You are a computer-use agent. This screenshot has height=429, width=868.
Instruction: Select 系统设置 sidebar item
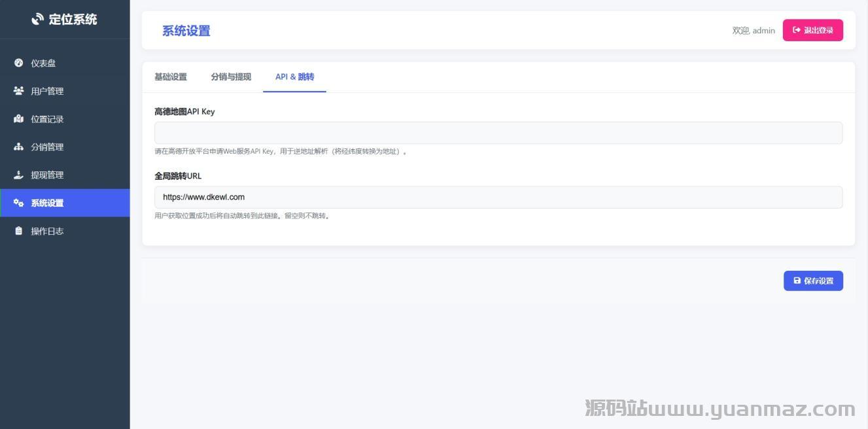click(x=65, y=203)
